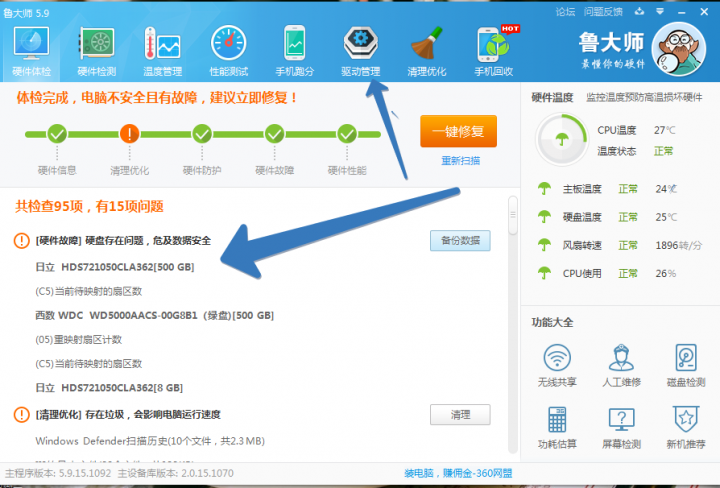Click the results list scrollbar thumb
The image size is (720, 488).
513,215
